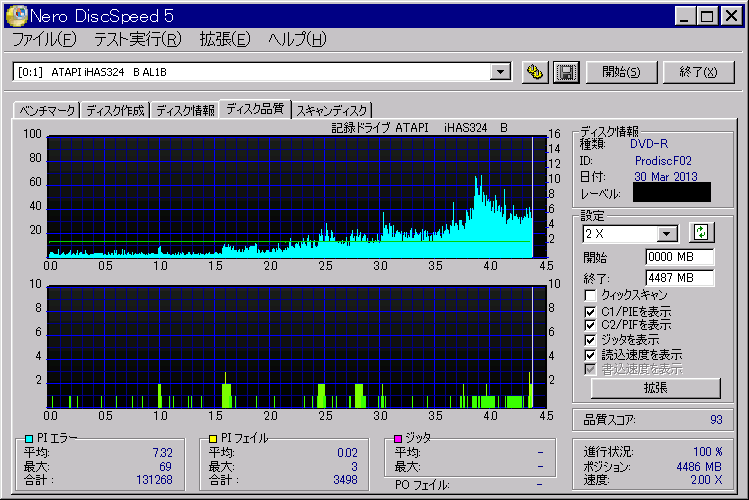Click the PI failure average 0.02

click(347, 452)
